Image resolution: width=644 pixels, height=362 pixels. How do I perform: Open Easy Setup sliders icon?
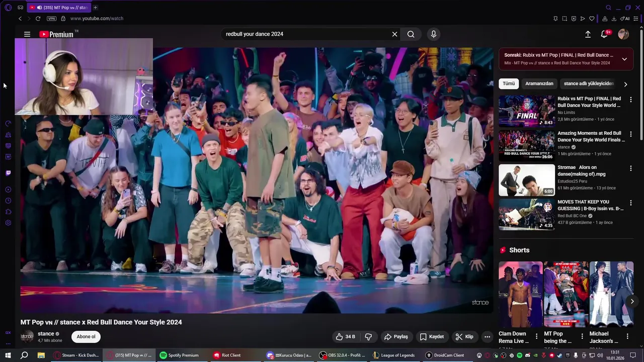[x=636, y=19]
